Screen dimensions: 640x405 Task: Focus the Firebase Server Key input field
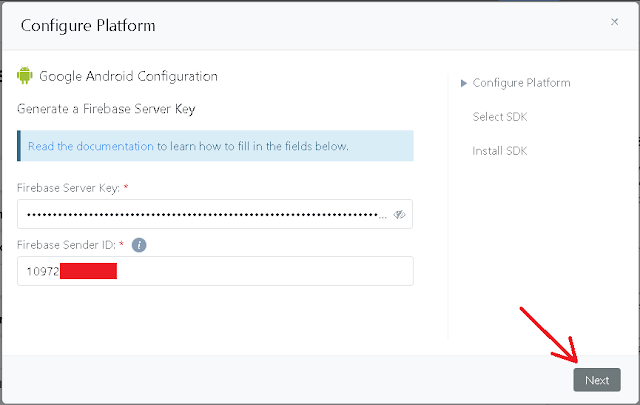[x=215, y=214]
